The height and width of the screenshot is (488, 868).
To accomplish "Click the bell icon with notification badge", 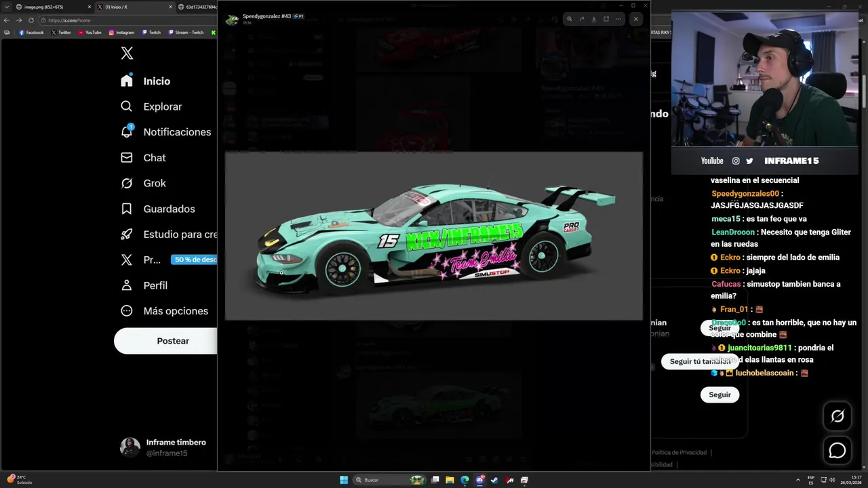I will pos(127,131).
